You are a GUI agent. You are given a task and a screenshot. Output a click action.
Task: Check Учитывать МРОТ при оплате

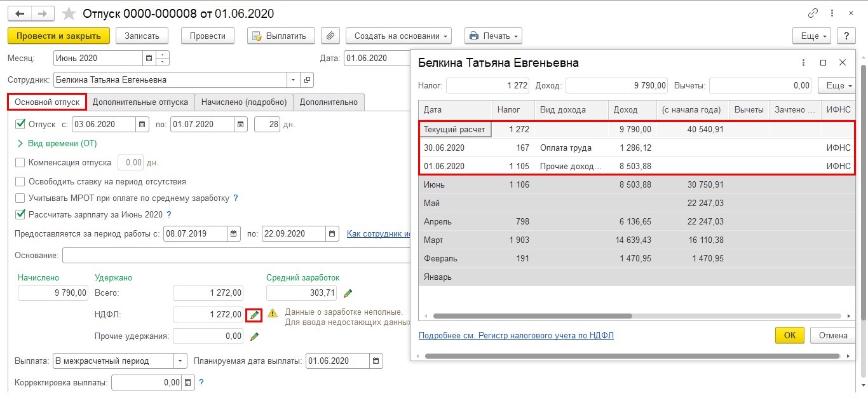pyautogui.click(x=20, y=198)
